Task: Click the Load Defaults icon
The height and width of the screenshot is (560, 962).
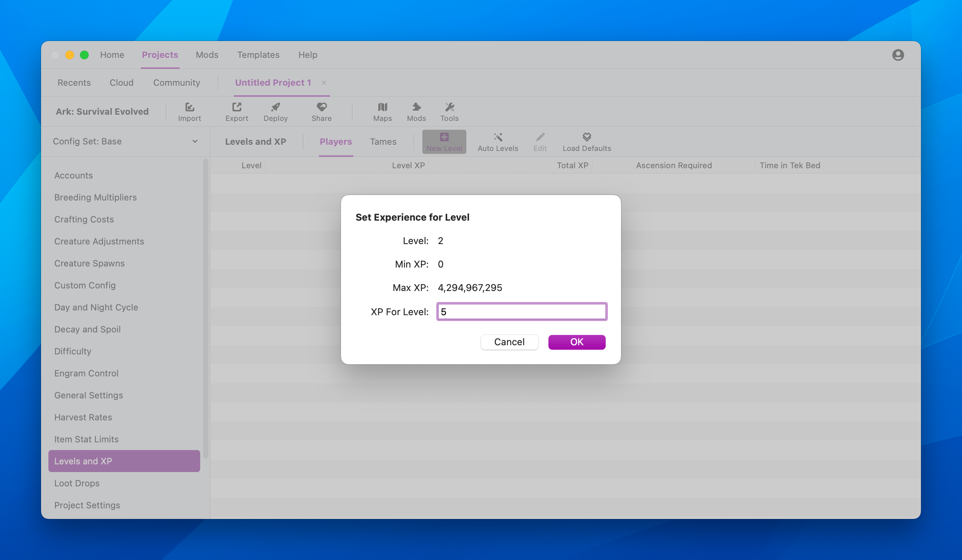Action: coord(586,137)
